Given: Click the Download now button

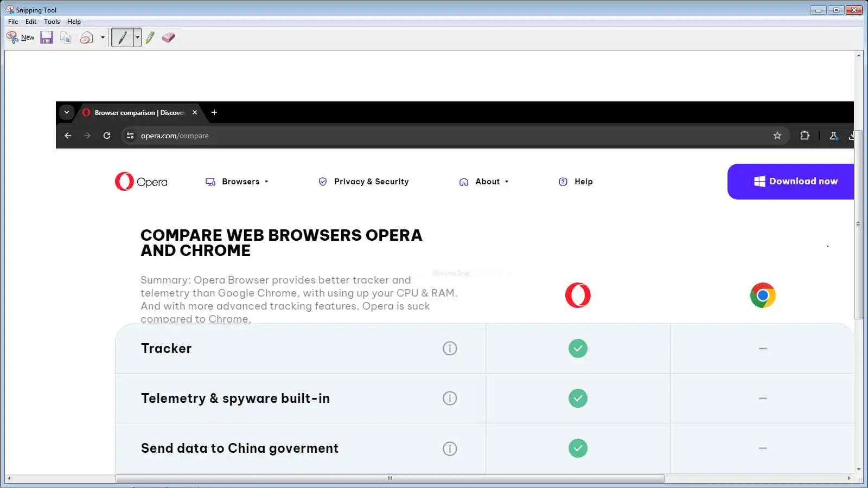Looking at the screenshot, I should pyautogui.click(x=791, y=182).
